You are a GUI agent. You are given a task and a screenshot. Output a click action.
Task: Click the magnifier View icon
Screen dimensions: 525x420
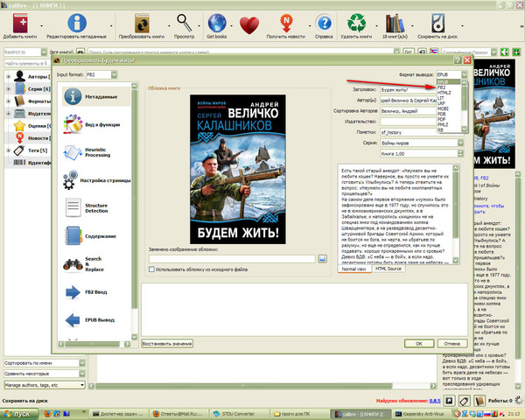coord(184,23)
